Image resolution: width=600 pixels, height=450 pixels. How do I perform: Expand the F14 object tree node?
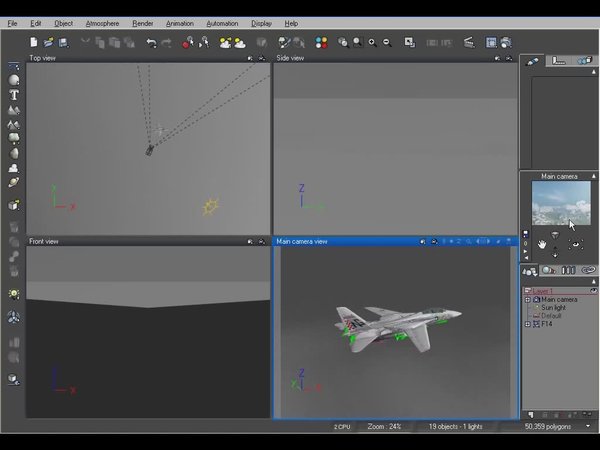pos(527,324)
